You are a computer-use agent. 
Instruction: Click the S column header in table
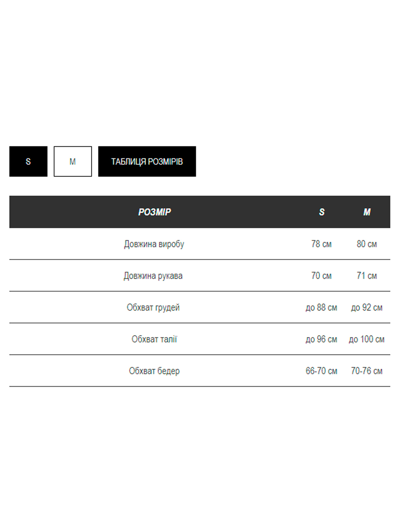pos(322,212)
